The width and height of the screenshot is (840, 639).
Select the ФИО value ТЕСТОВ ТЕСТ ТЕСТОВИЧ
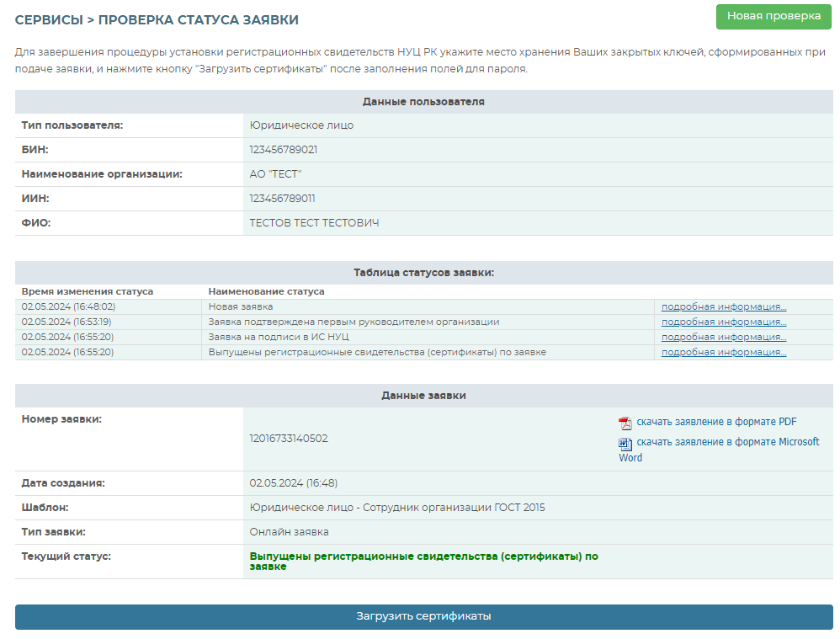pos(314,223)
